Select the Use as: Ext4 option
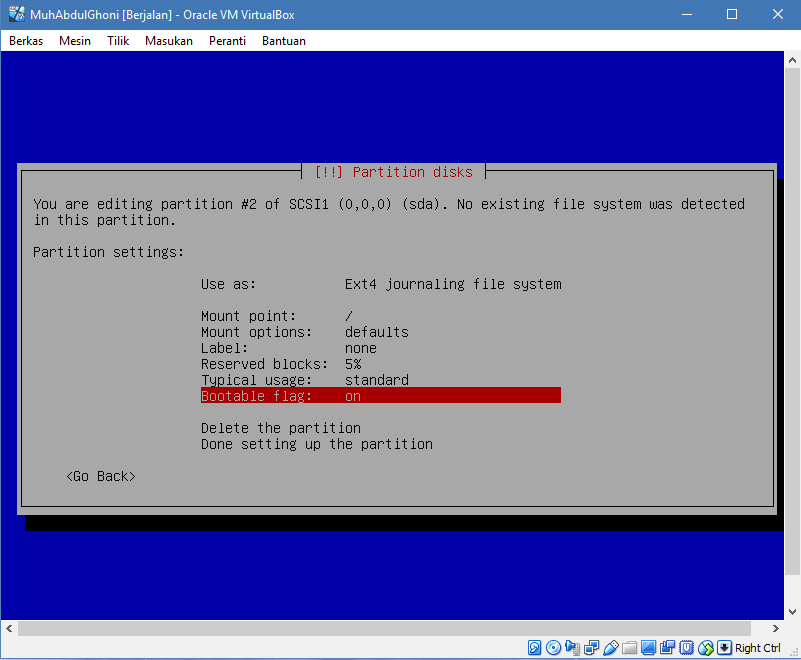 point(381,284)
